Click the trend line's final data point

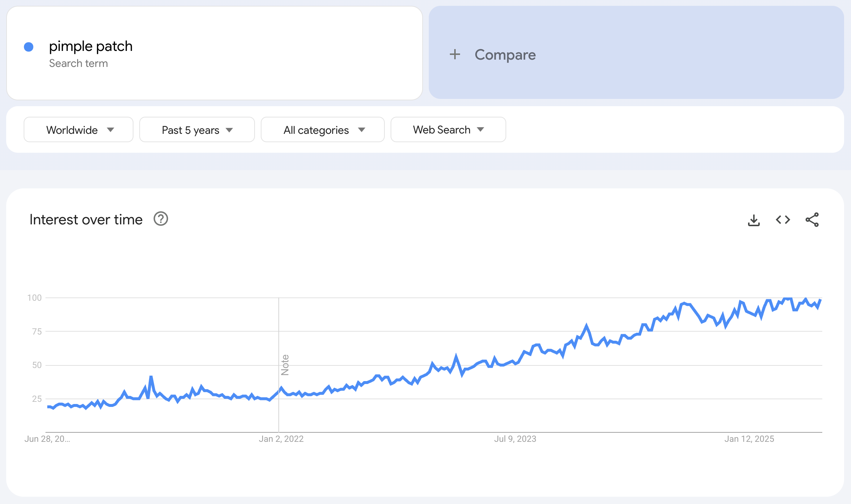point(820,300)
